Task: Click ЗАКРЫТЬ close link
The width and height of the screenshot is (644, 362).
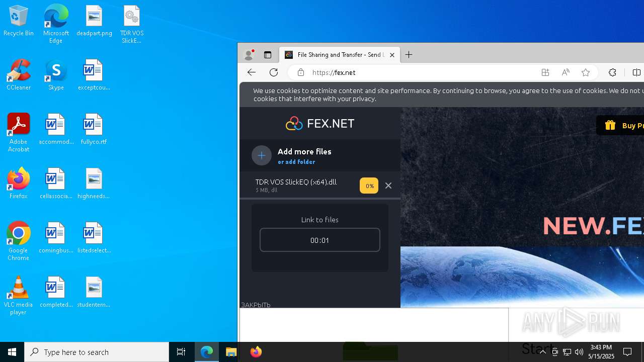Action: pyautogui.click(x=256, y=305)
